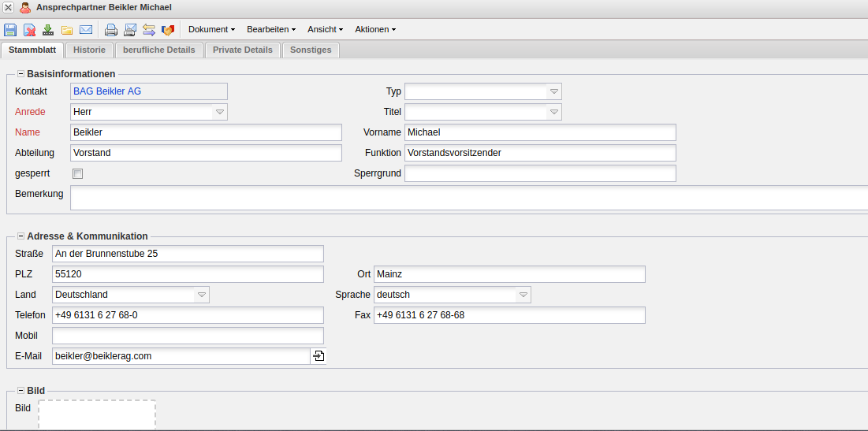Click the blue floppy disk save icon
The width and height of the screenshot is (868, 431).
pos(10,30)
